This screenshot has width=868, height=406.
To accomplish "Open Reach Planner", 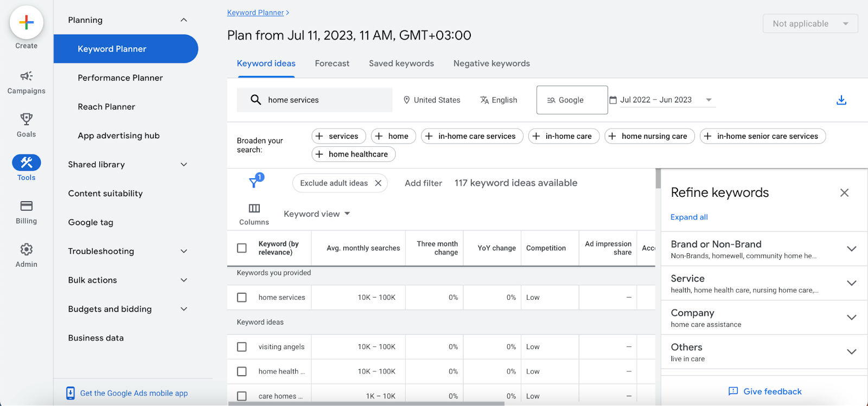I will 106,107.
